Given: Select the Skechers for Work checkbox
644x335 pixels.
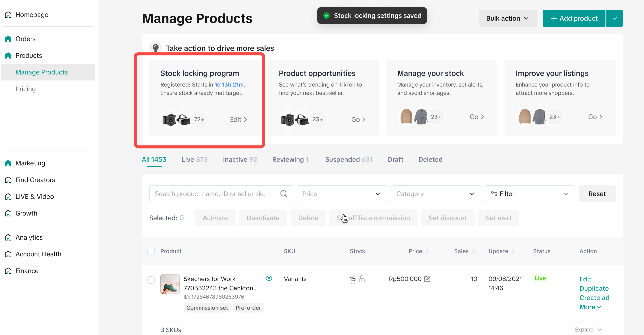Looking at the screenshot, I should tap(151, 280).
